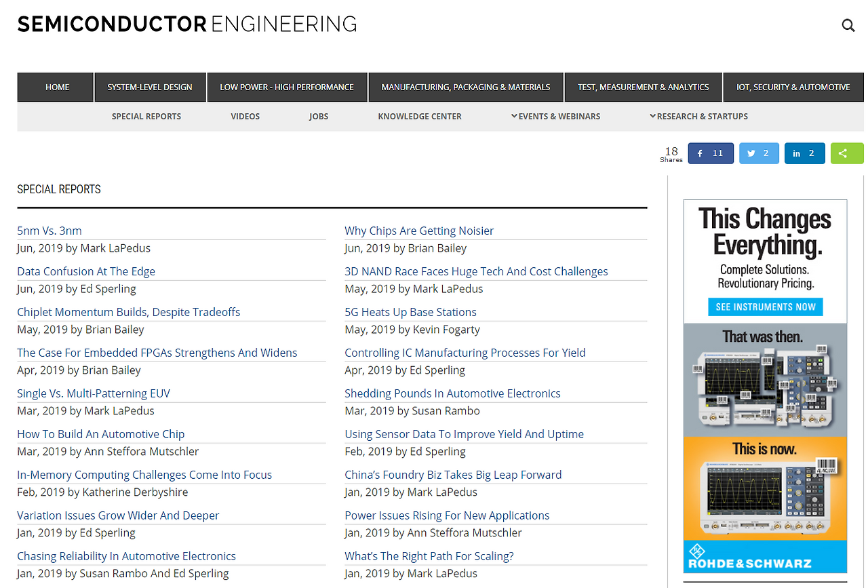Click the This is now oscilloscope image
The width and height of the screenshot is (868, 588).
click(x=765, y=488)
